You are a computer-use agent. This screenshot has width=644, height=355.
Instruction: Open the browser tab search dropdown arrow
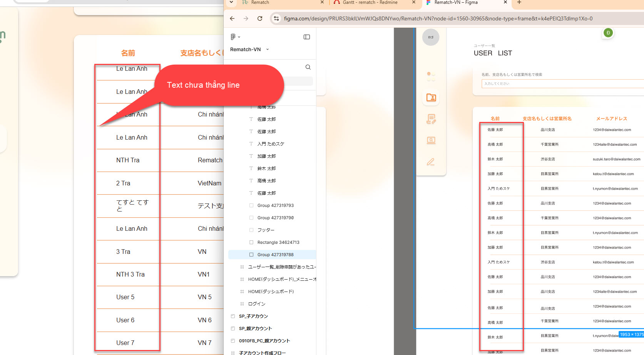click(231, 2)
